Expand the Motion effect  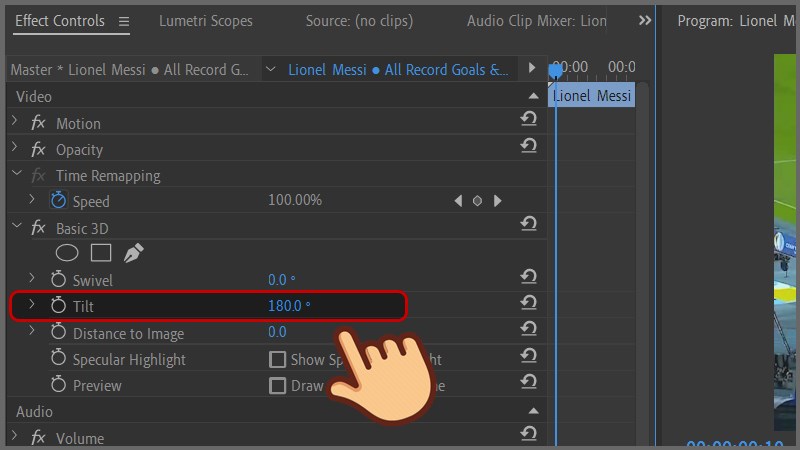tap(15, 120)
